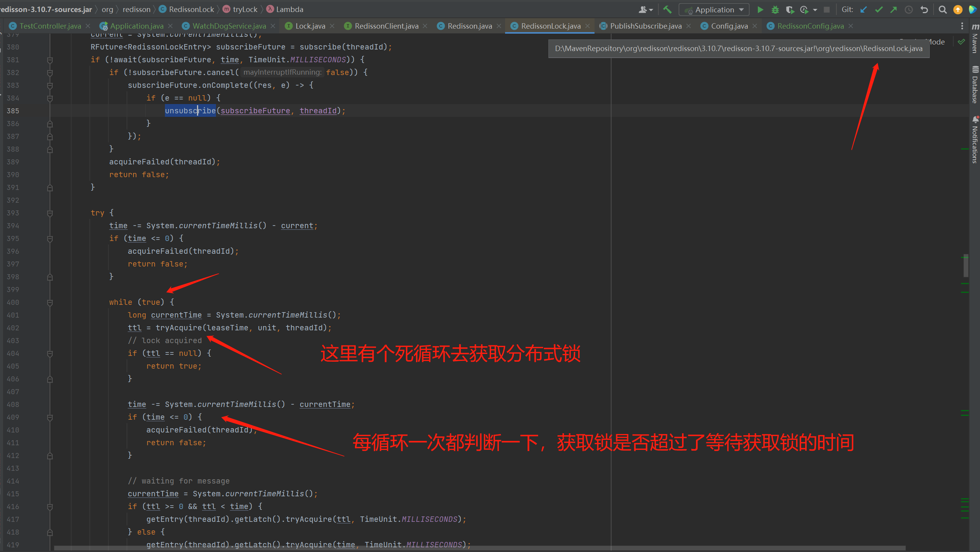Update project with Git blue arrow
The width and height of the screenshot is (980, 552).
tap(863, 10)
